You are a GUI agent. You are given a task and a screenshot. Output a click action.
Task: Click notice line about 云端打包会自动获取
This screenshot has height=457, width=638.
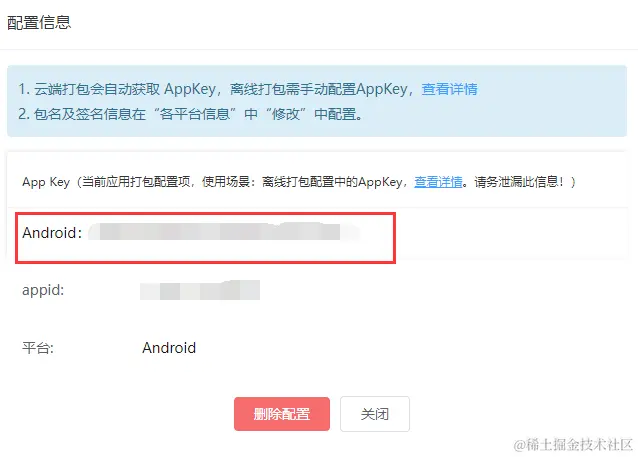(247, 89)
